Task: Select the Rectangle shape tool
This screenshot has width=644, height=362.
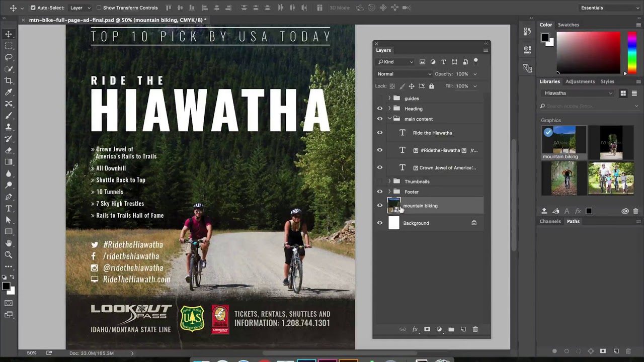Action: [x=9, y=232]
